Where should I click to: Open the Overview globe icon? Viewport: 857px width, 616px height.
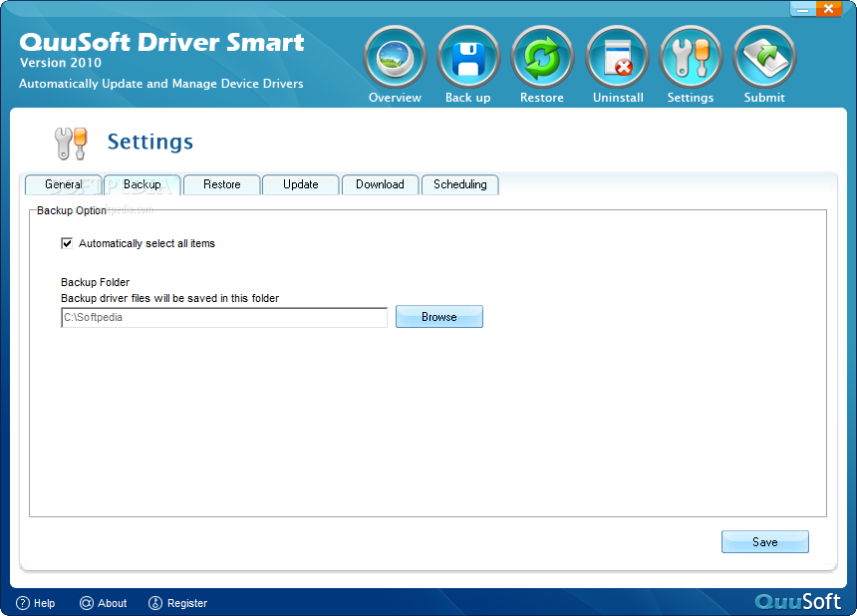pyautogui.click(x=395, y=58)
